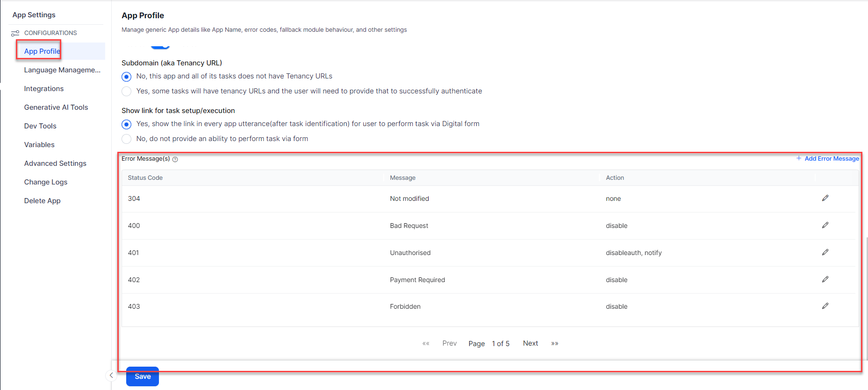Click the Configurations section icon
This screenshot has height=390, width=868.
point(15,33)
